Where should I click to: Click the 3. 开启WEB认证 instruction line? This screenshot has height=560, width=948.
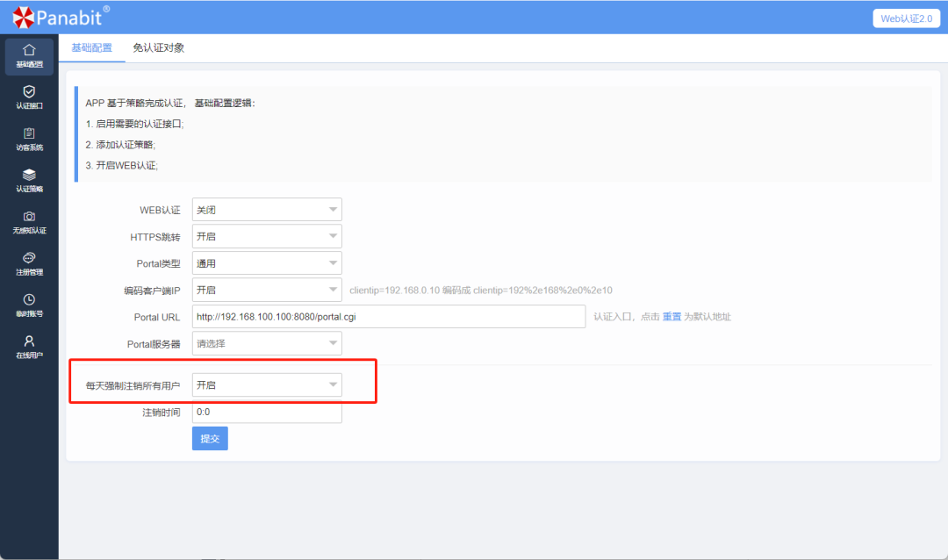(121, 165)
